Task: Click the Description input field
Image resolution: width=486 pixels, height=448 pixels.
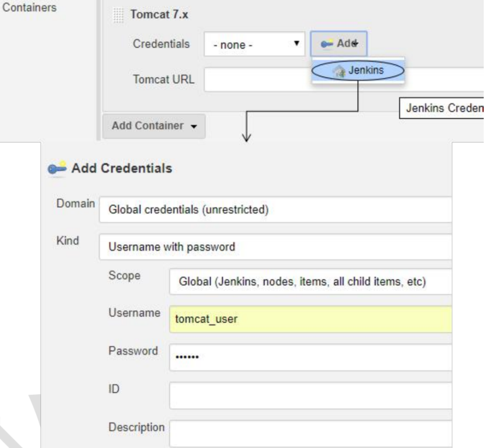Action: click(310, 433)
